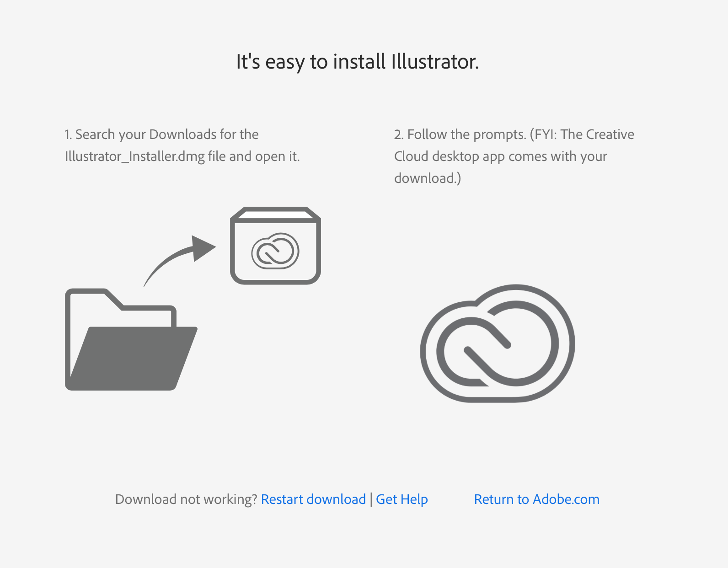This screenshot has height=568, width=728.
Task: Click the word Illustrator in the heading
Action: tap(435, 62)
